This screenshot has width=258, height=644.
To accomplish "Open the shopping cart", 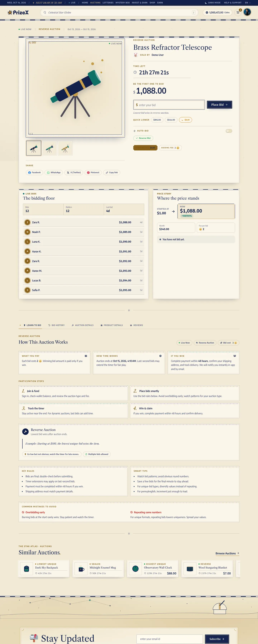I will pyautogui.click(x=238, y=13).
